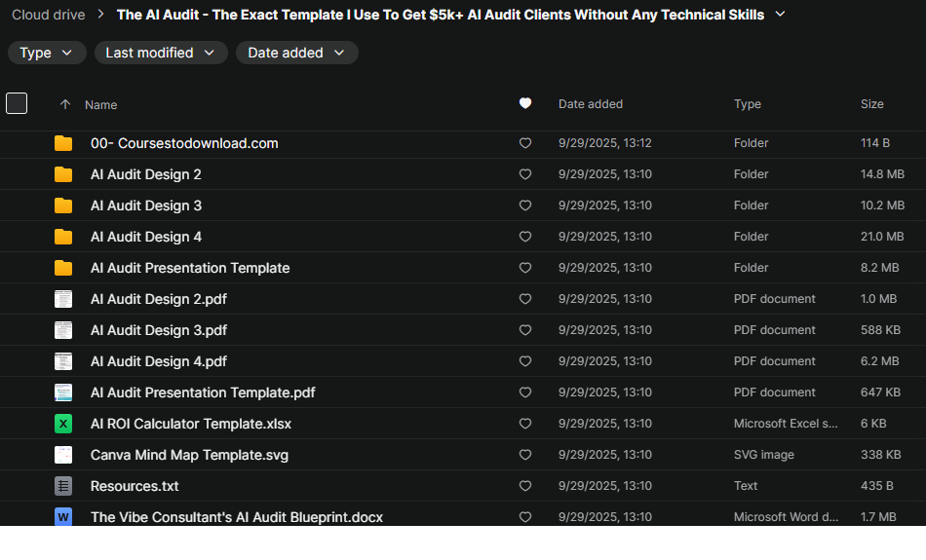Click the text file icon for Resources.txt
Image resolution: width=926 pixels, height=560 pixels.
point(63,486)
